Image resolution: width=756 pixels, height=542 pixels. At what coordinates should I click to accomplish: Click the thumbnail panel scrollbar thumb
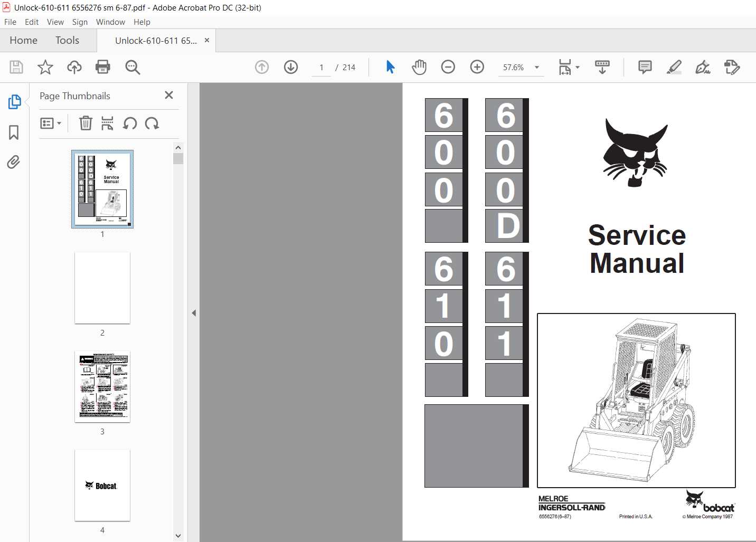click(x=178, y=159)
